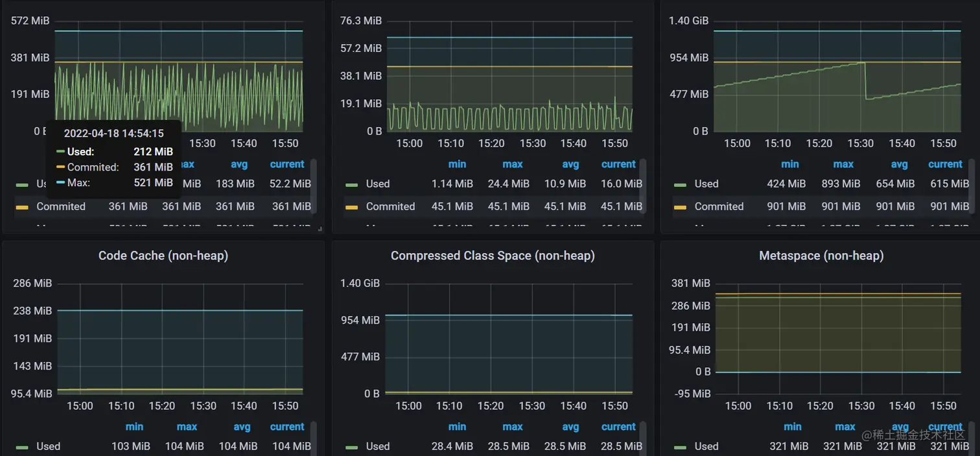Screen dimensions: 980x456
Task: Click the resize handle of the top-left panel
Action: (x=320, y=229)
